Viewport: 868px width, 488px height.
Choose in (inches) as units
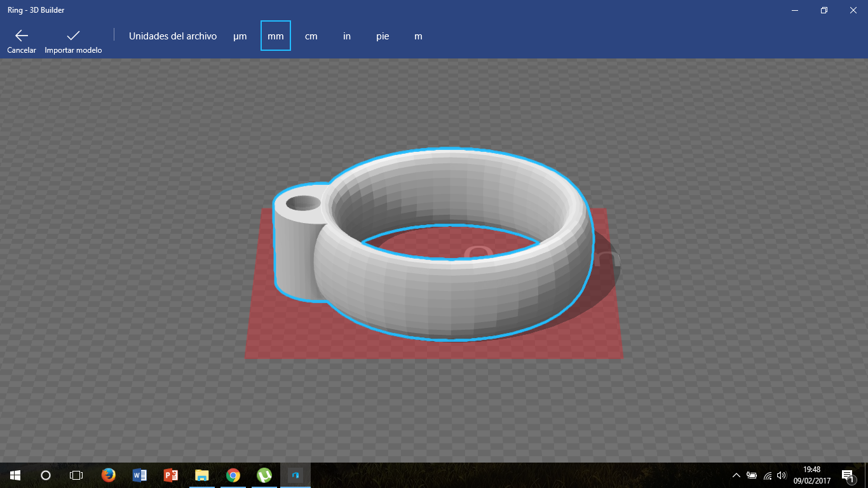tap(347, 36)
